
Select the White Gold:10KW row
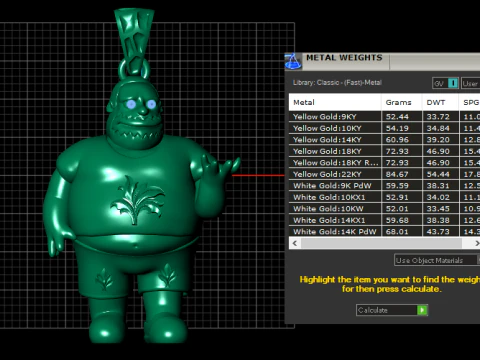click(385, 209)
